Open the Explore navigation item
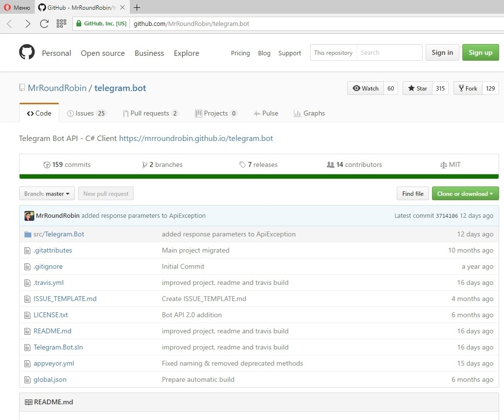The image size is (504, 420). (187, 53)
